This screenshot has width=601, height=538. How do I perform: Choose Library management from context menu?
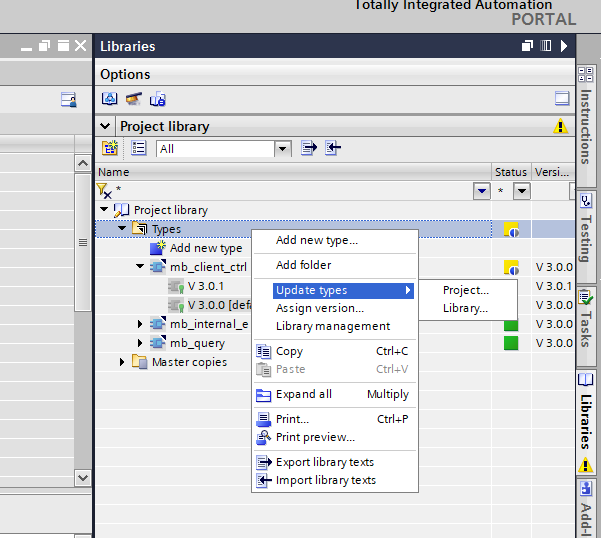tap(332, 326)
